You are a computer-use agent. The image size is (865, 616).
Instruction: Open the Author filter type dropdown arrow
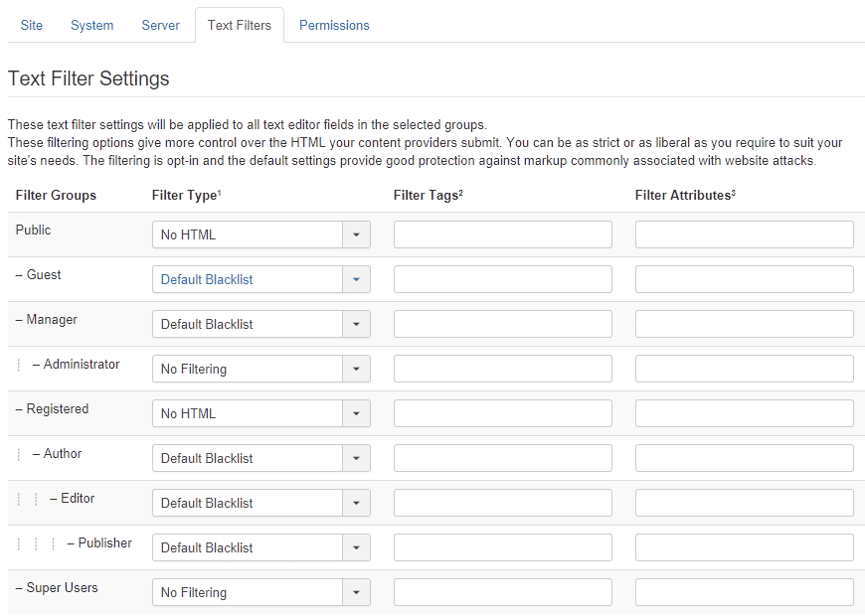click(x=356, y=458)
